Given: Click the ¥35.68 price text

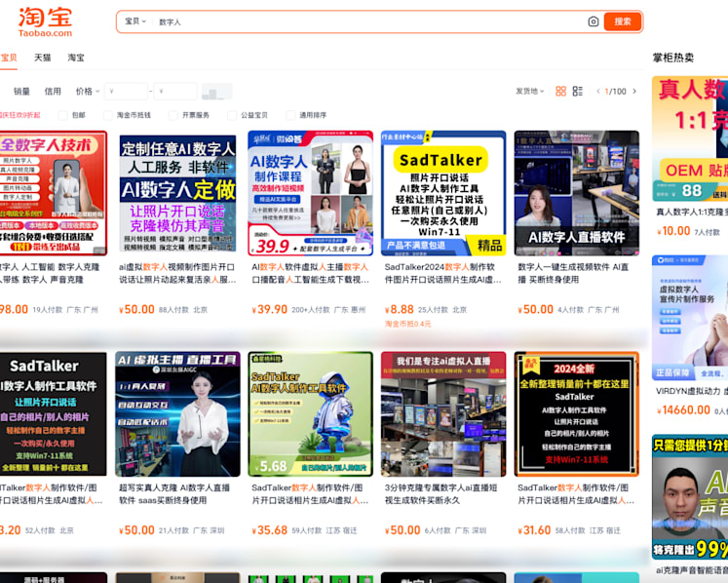Looking at the screenshot, I should 269,530.
